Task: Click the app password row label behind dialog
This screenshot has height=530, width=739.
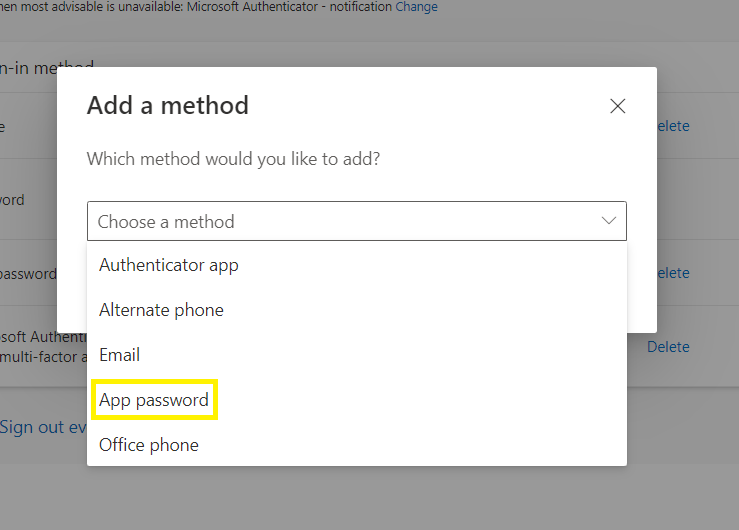Action: click(x=28, y=273)
